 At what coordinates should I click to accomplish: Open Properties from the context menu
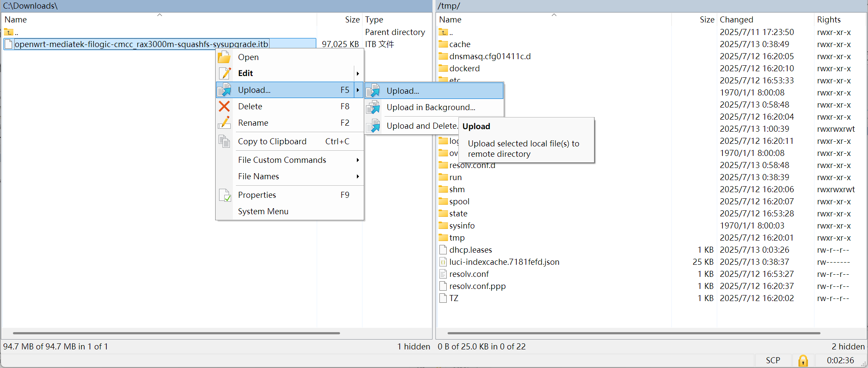pyautogui.click(x=289, y=195)
